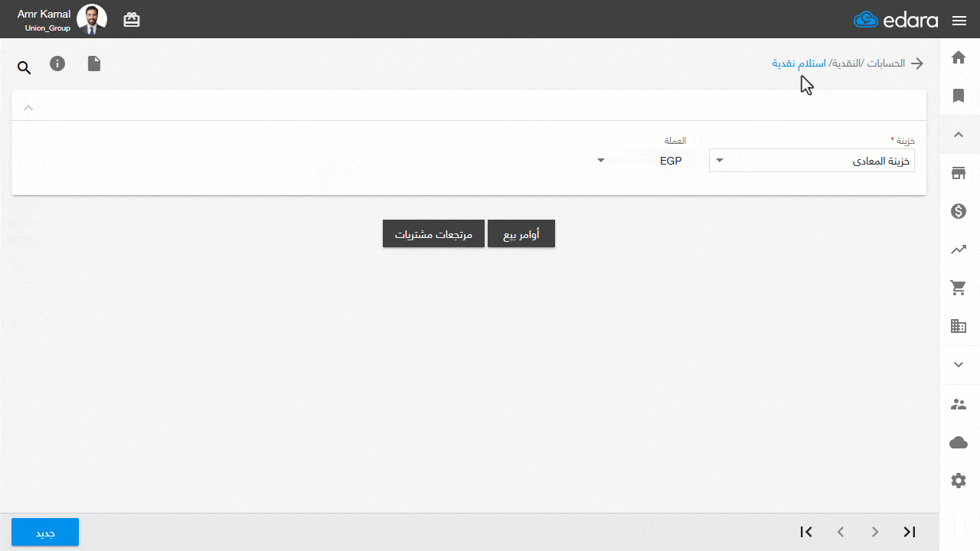This screenshot has width=980, height=551.
Task: Open the خزينة المعادى treasury dropdown
Action: (812, 161)
